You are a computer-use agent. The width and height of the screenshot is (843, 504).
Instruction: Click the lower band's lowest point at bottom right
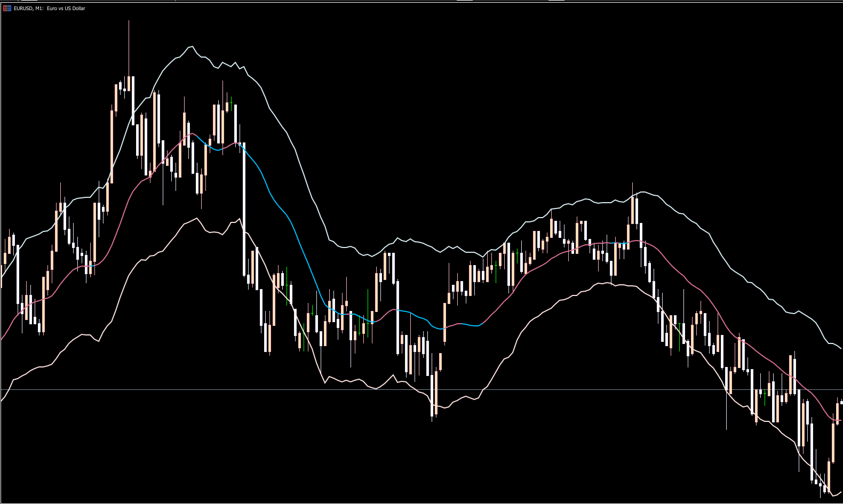point(833,495)
